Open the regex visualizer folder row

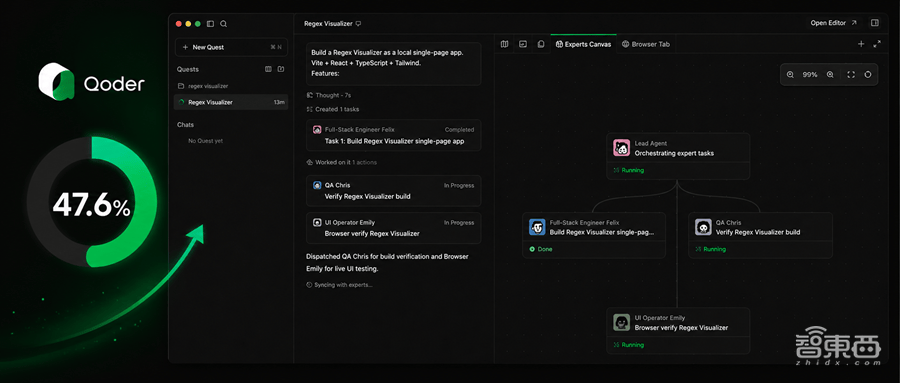pyautogui.click(x=231, y=86)
